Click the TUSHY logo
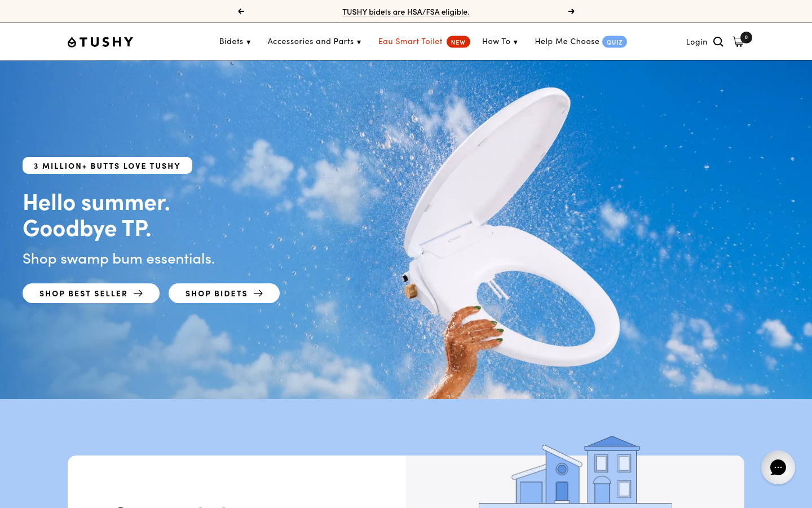This screenshot has height=508, width=812. 100,42
